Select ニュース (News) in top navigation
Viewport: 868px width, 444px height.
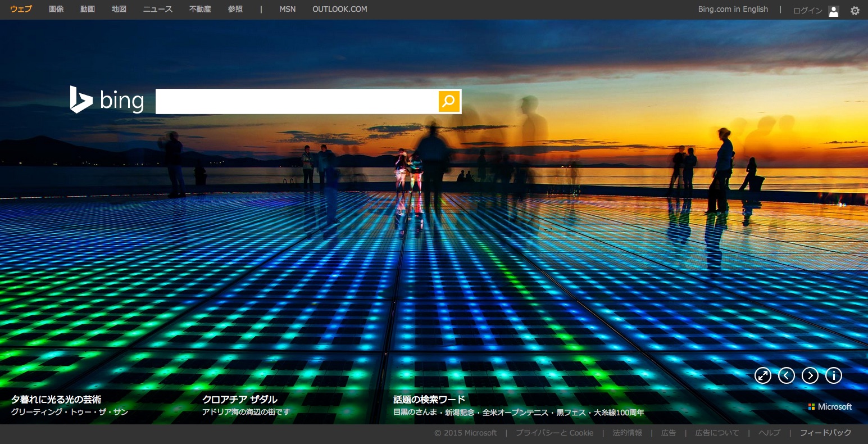coord(157,9)
